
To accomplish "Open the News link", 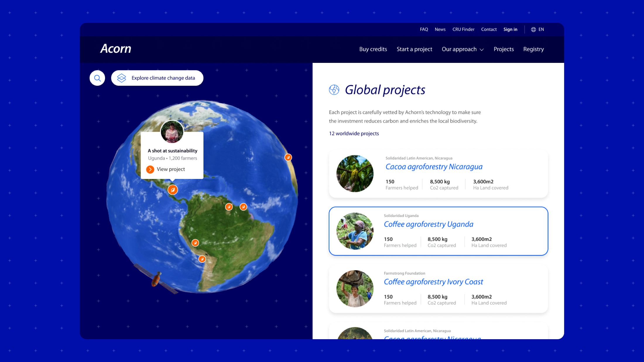I will pyautogui.click(x=440, y=30).
